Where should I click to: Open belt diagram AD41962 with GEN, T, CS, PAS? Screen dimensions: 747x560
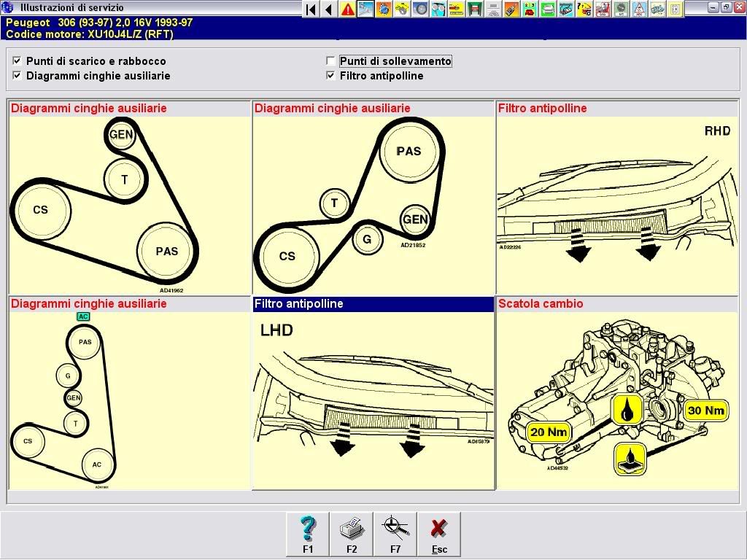click(x=130, y=205)
